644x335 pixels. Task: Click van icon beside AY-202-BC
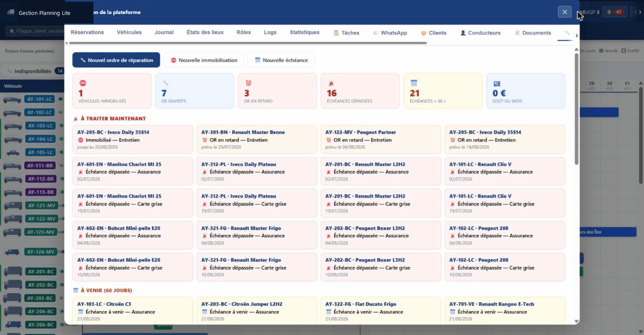click(12, 285)
